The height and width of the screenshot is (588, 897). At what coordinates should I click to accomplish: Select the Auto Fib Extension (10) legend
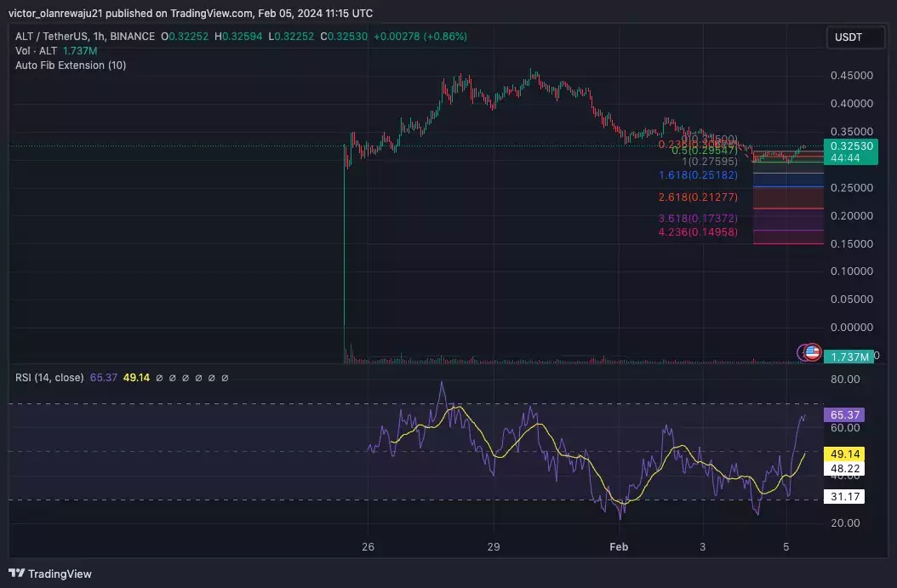(x=71, y=66)
